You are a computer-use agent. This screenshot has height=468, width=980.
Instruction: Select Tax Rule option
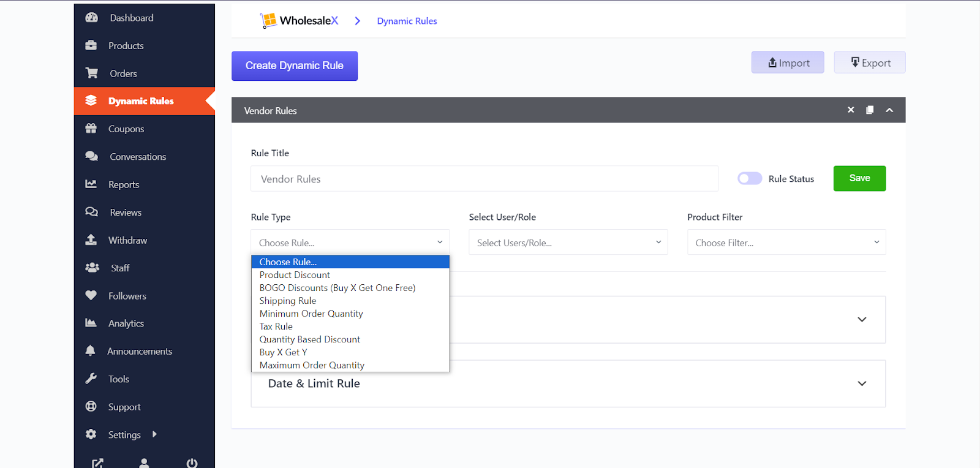(350, 326)
